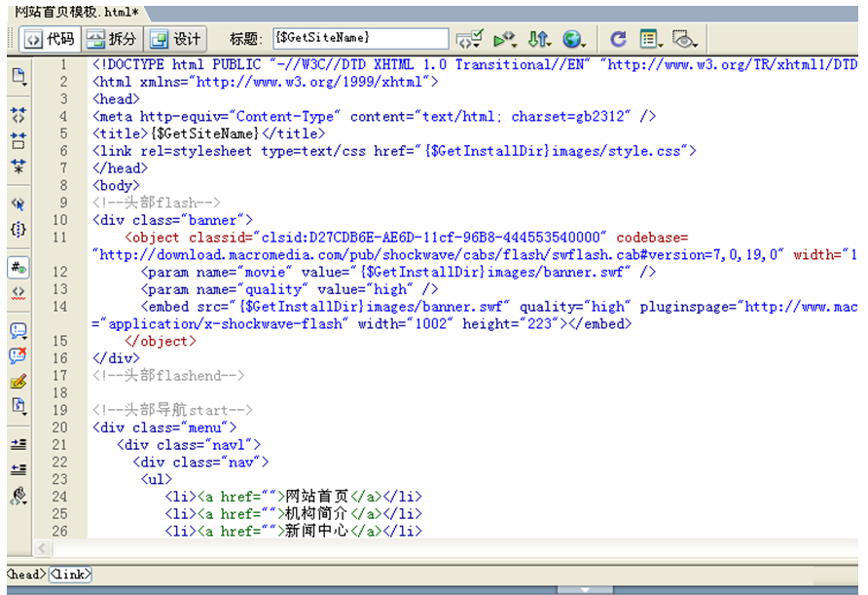This screenshot has width=868, height=595.
Task: Toggle Highlight Invalid Code
Action: click(18, 292)
